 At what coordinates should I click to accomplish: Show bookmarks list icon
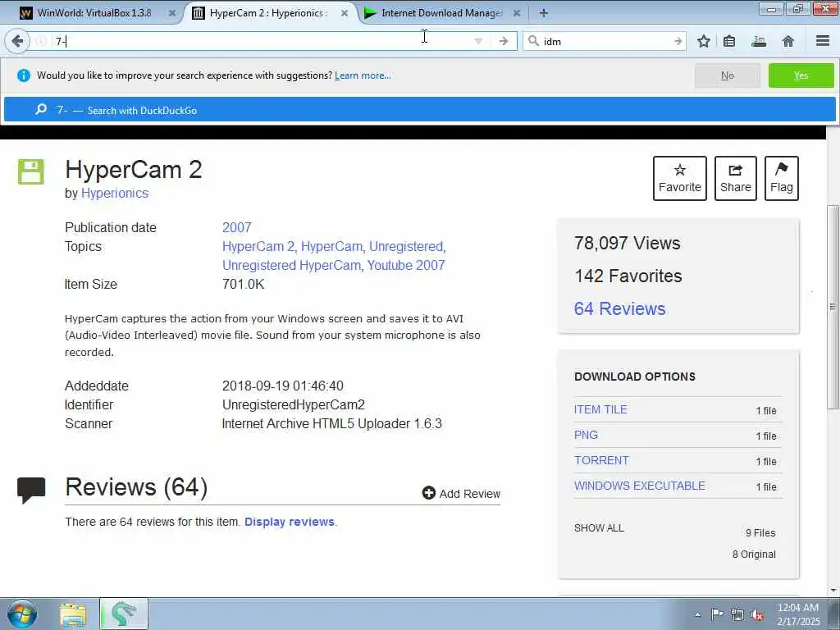tap(729, 41)
